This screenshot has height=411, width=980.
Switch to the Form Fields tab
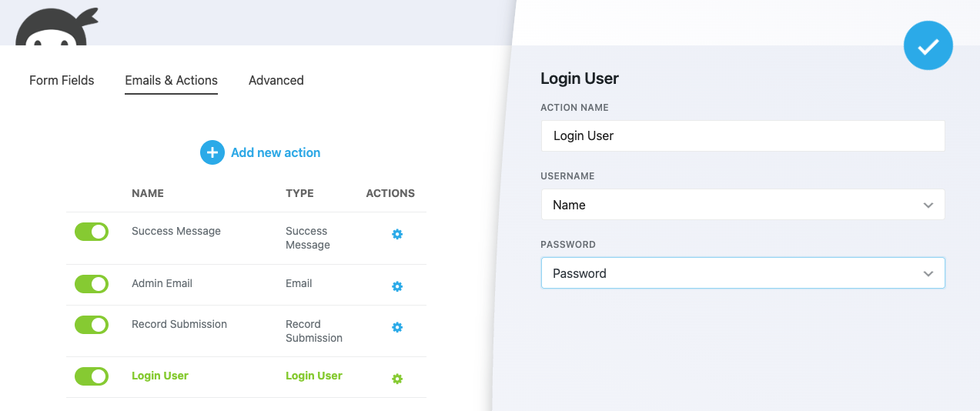pos(62,80)
